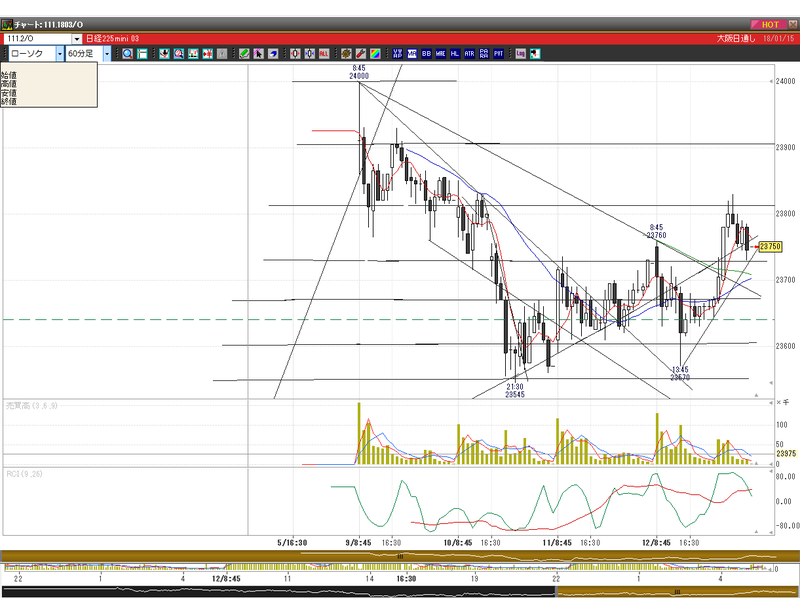This screenshot has height=598, width=800.
Task: Toggle the BB Bollinger Bands indicator
Action: coord(426,54)
